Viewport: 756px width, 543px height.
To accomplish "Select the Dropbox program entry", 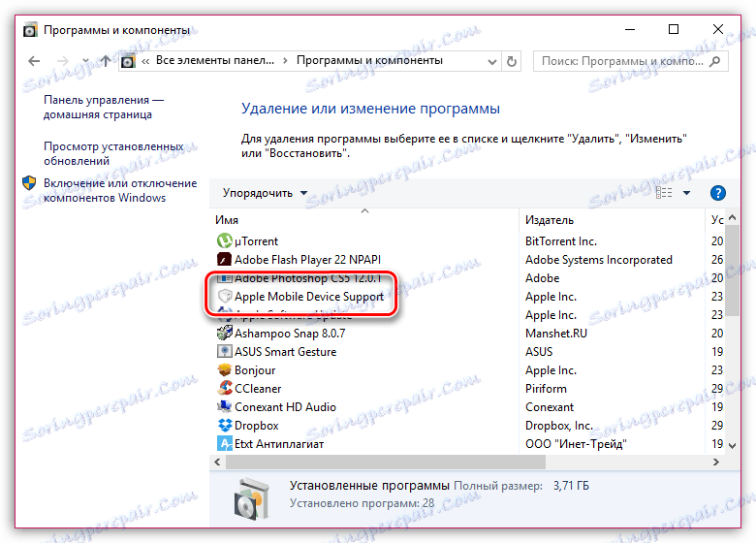I will pos(257,426).
